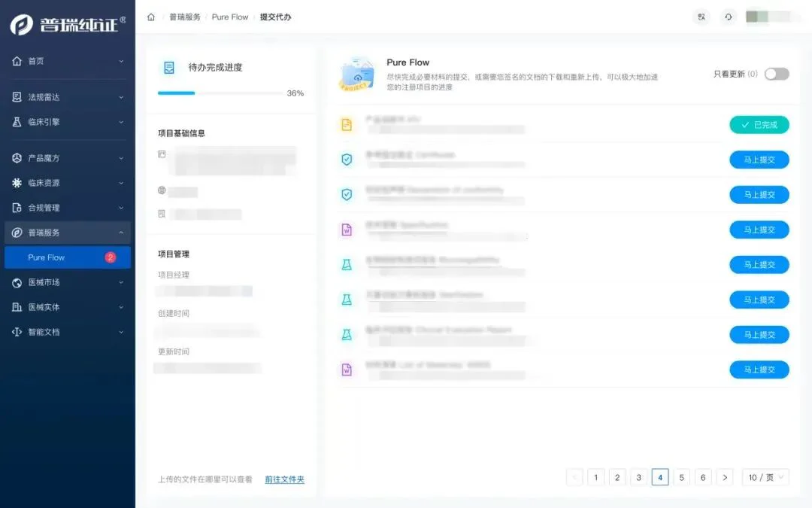Expand the 合规管理 chevron
The height and width of the screenshot is (508, 812).
click(121, 208)
